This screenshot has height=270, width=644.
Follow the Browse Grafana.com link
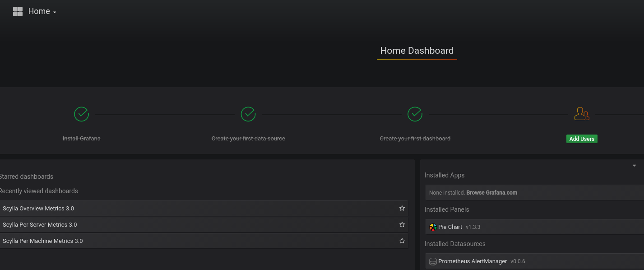[x=492, y=192]
